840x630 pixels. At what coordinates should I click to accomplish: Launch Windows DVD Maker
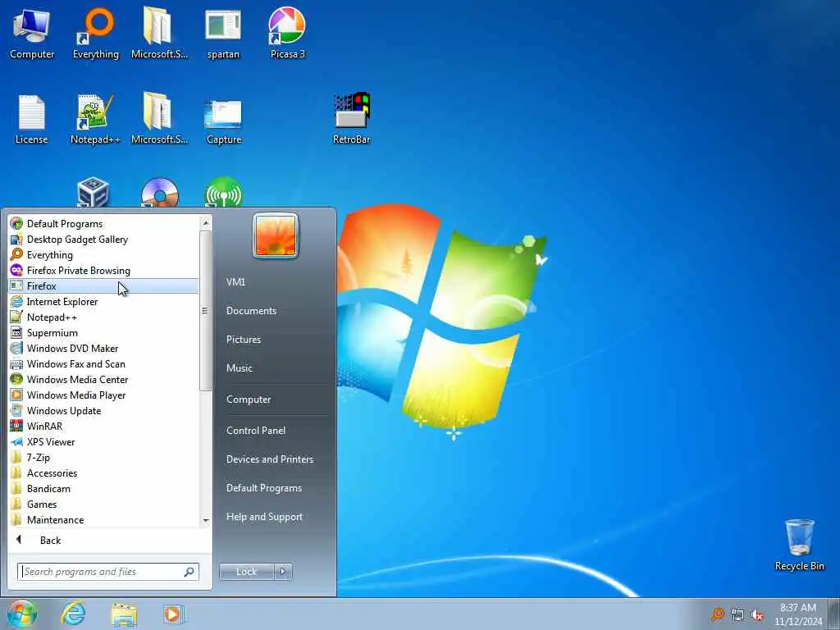(104, 348)
